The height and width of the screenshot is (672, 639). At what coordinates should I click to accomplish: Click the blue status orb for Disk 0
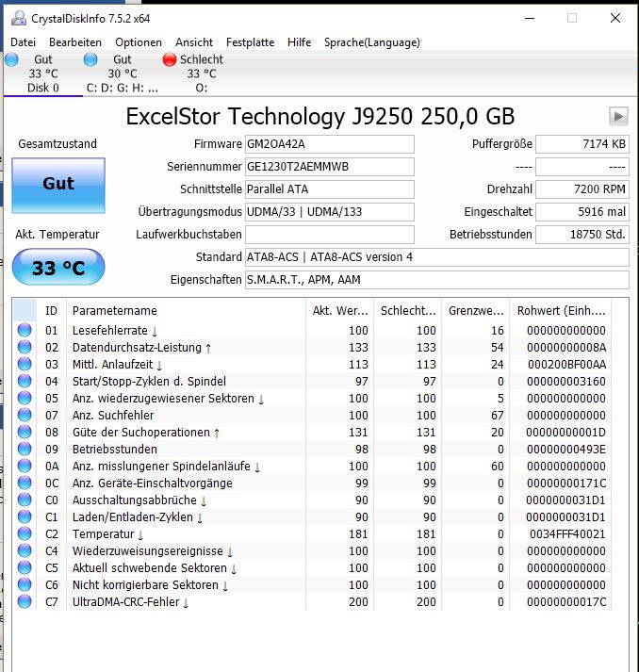[x=11, y=59]
